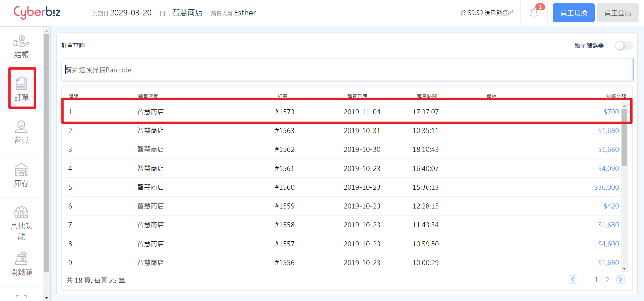
Task: Click the 購買日期 column header
Action: (x=357, y=96)
